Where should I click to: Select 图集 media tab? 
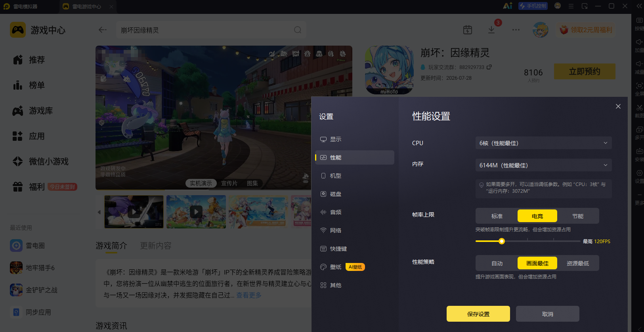pos(252,183)
